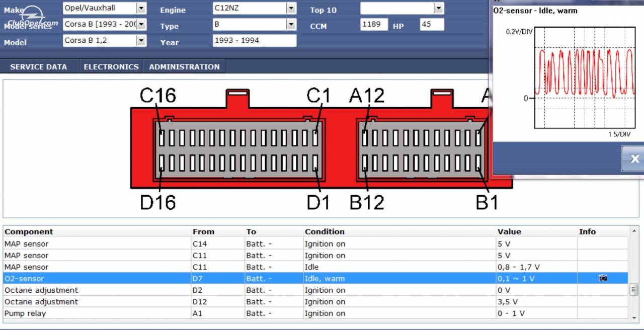Viewport: 644px width, 330px height.
Task: Click the Info column header
Action: (587, 231)
